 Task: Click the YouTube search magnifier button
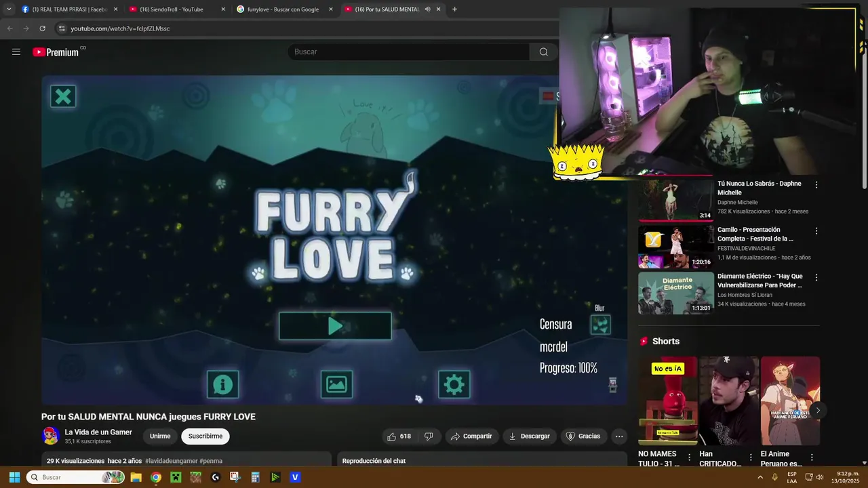point(543,52)
